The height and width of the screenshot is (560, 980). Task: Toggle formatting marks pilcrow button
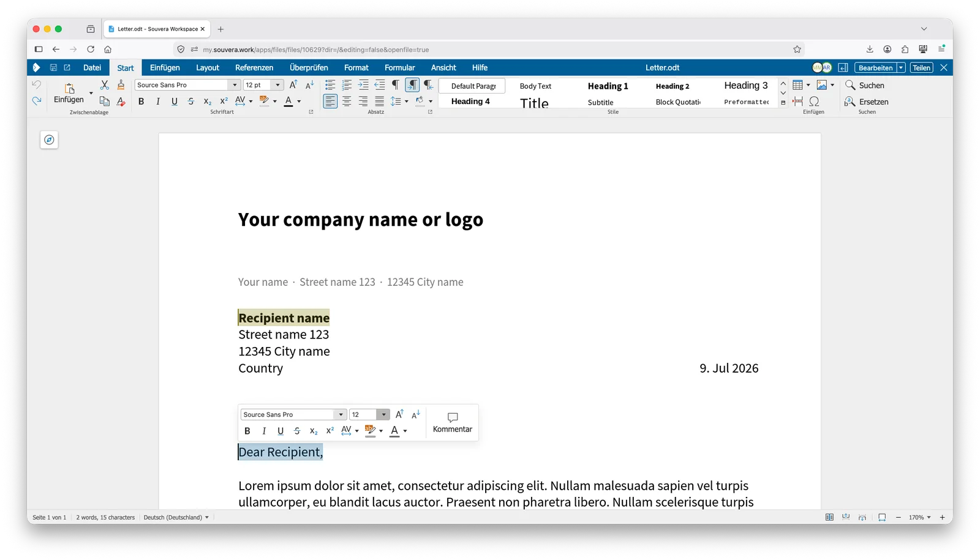point(396,85)
